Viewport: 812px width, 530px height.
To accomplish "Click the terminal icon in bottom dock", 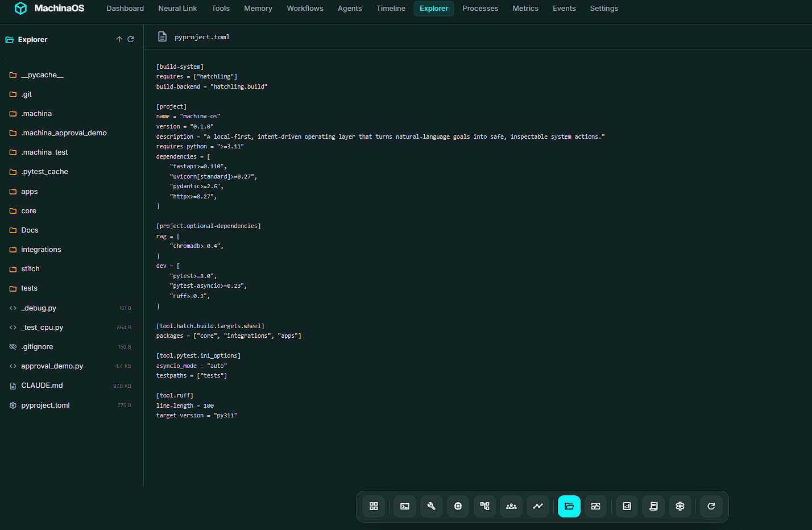I will 405,506.
